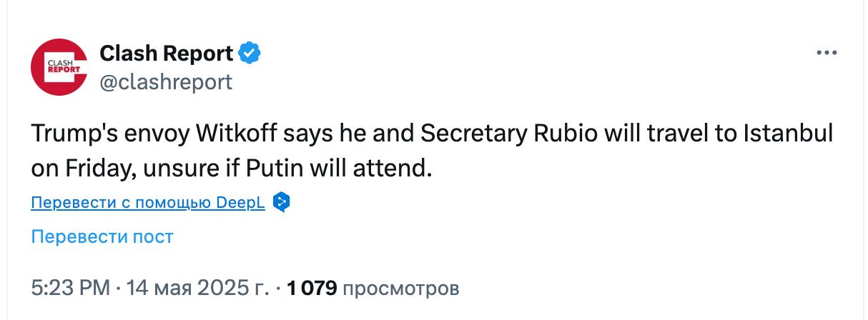The height and width of the screenshot is (320, 868).
Task: Click the DeepL hexagon logo icon
Action: click(282, 203)
